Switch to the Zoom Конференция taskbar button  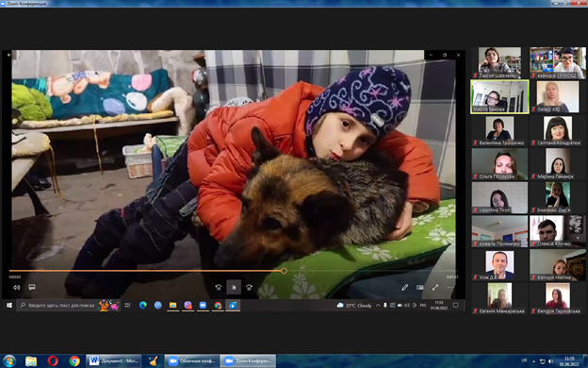[248, 361]
